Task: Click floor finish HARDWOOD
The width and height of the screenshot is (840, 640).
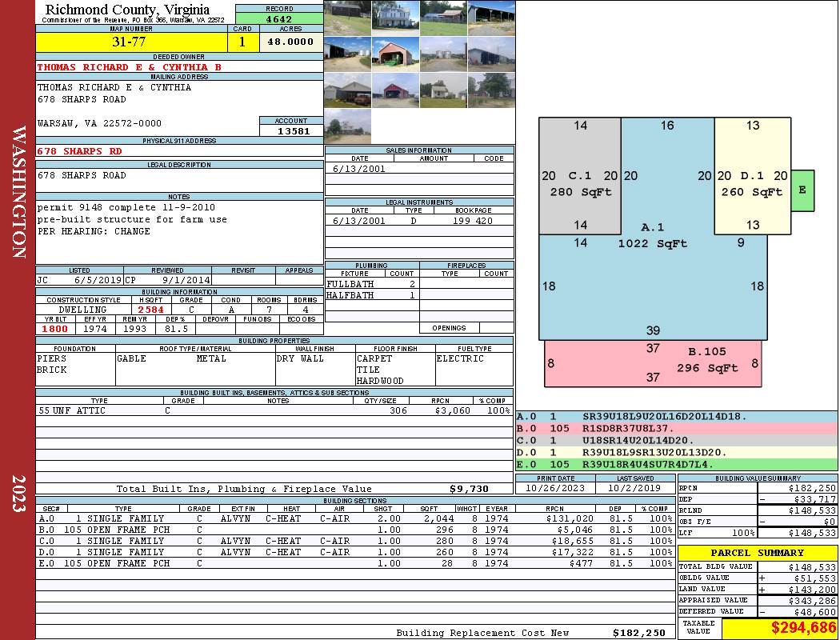Action: click(x=380, y=381)
